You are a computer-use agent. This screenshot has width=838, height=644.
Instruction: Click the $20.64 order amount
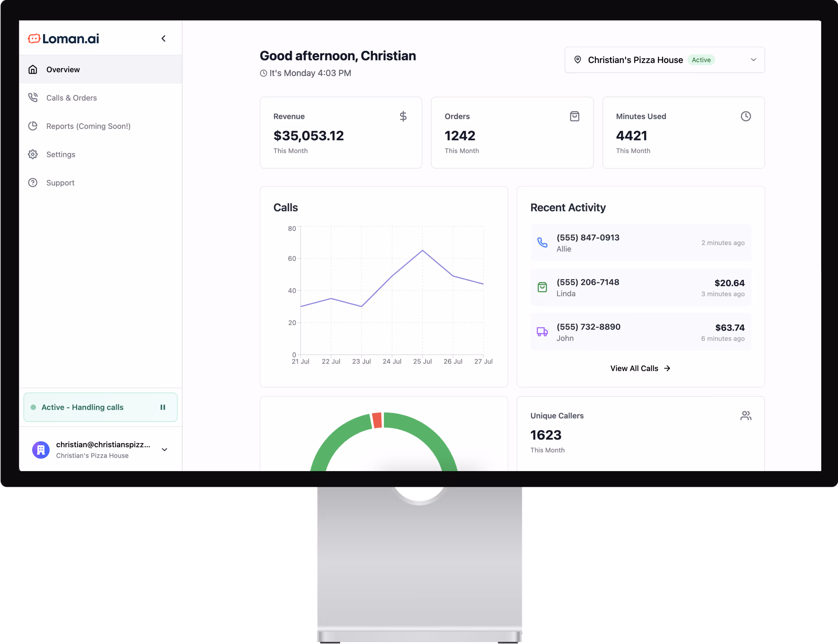pyautogui.click(x=729, y=283)
